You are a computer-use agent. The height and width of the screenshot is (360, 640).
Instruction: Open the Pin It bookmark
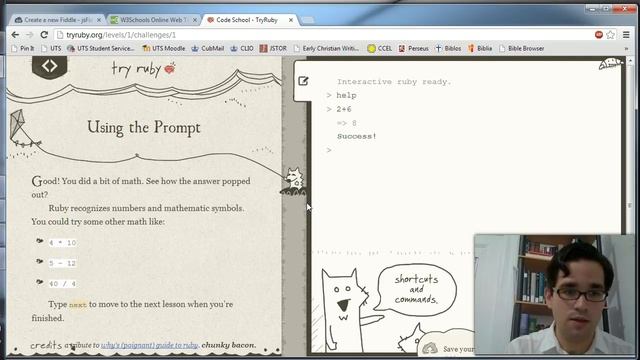point(23,48)
